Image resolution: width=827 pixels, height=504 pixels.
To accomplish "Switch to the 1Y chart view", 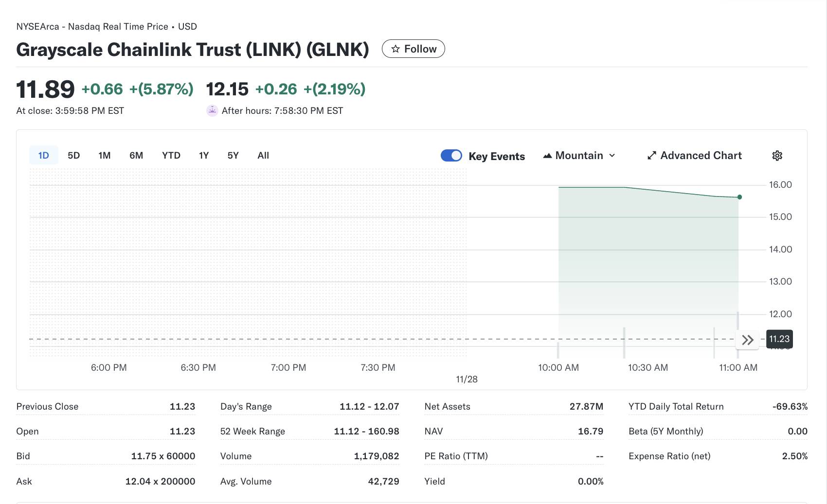I will 203,155.
